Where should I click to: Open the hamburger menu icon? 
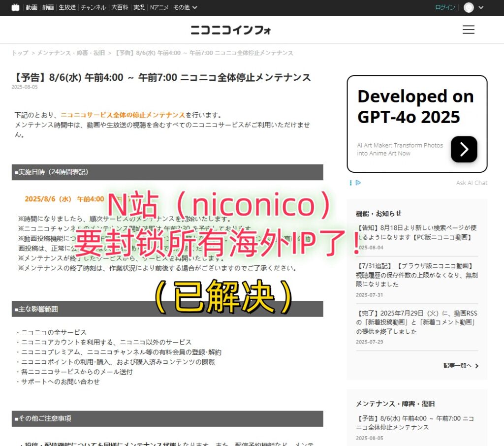click(x=468, y=30)
